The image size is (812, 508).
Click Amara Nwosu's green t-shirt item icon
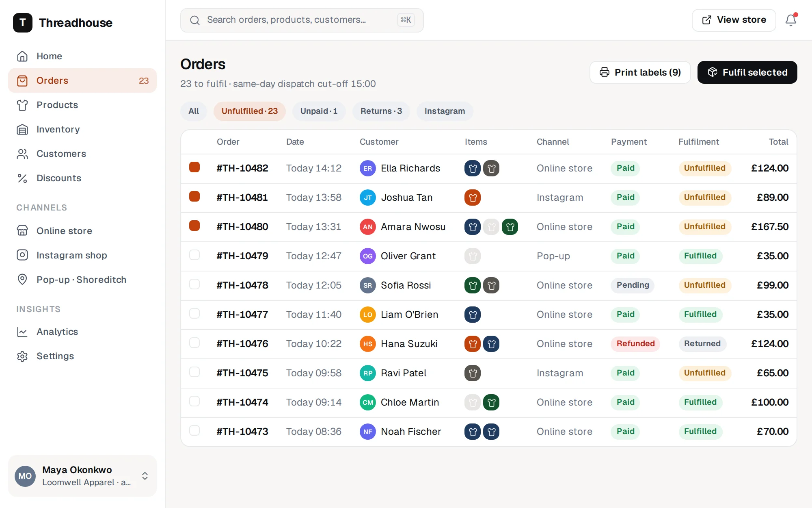coord(510,227)
